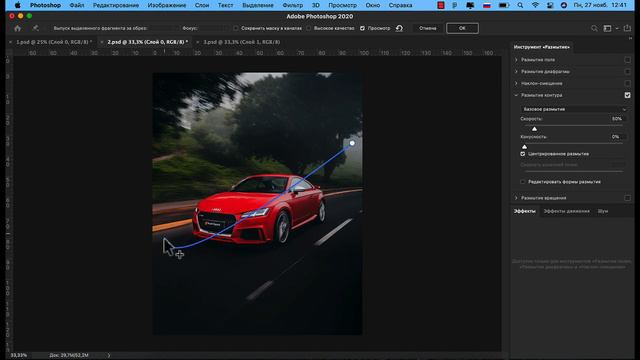Open the Фокус dropdown in options bar
The height and width of the screenshot is (360, 640).
213,28
